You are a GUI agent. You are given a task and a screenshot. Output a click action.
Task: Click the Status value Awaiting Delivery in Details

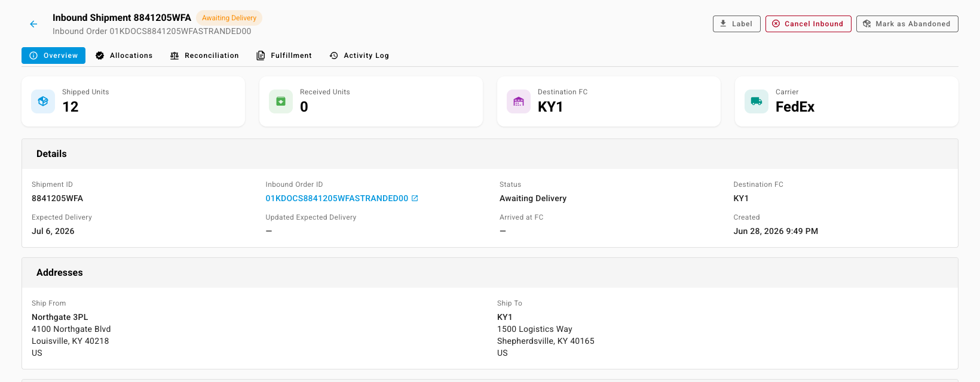pyautogui.click(x=533, y=198)
